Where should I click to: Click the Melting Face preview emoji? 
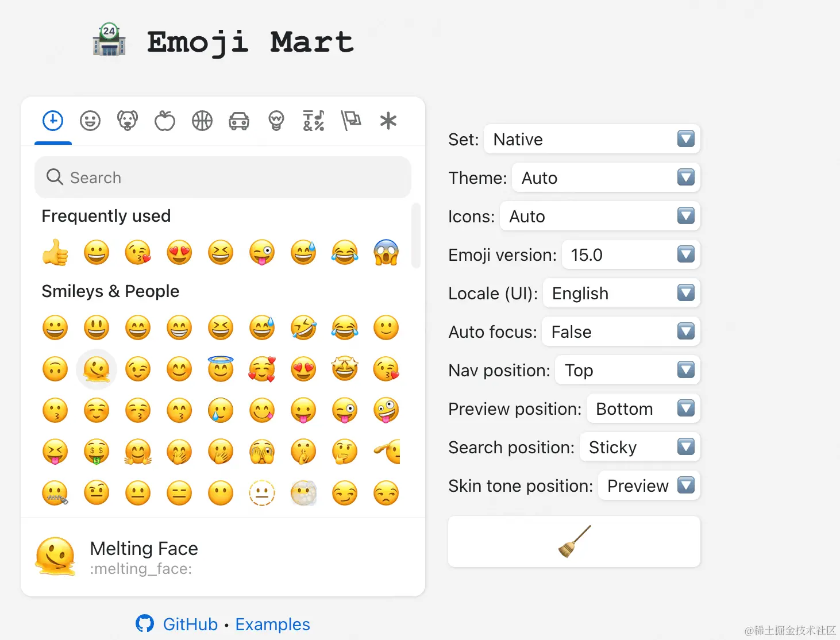pos(55,557)
